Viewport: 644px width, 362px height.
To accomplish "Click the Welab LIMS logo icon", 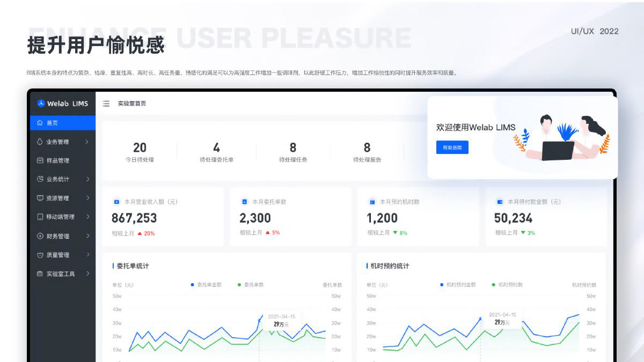I will click(41, 104).
